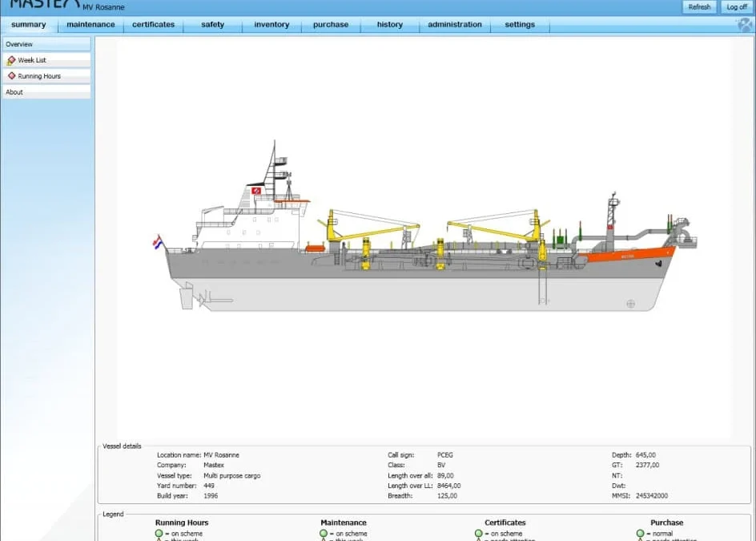Click the Week List diamond icon
This screenshot has height=541, width=756.
10,60
